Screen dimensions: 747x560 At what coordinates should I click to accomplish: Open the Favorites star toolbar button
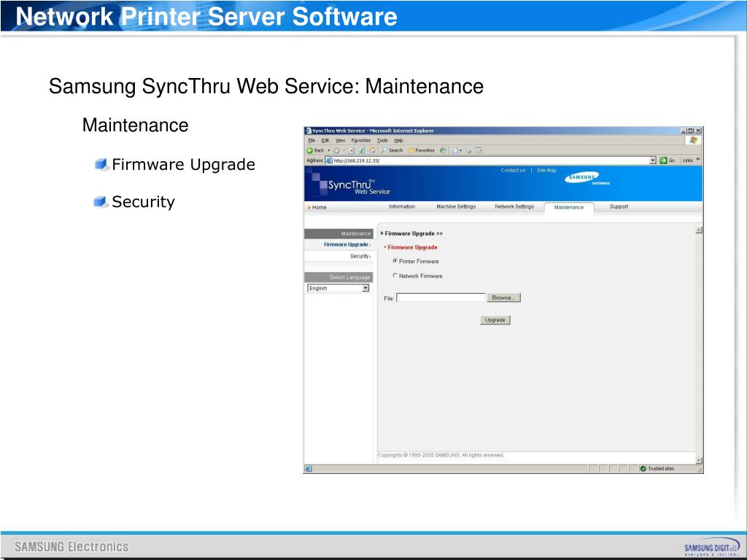tap(421, 150)
